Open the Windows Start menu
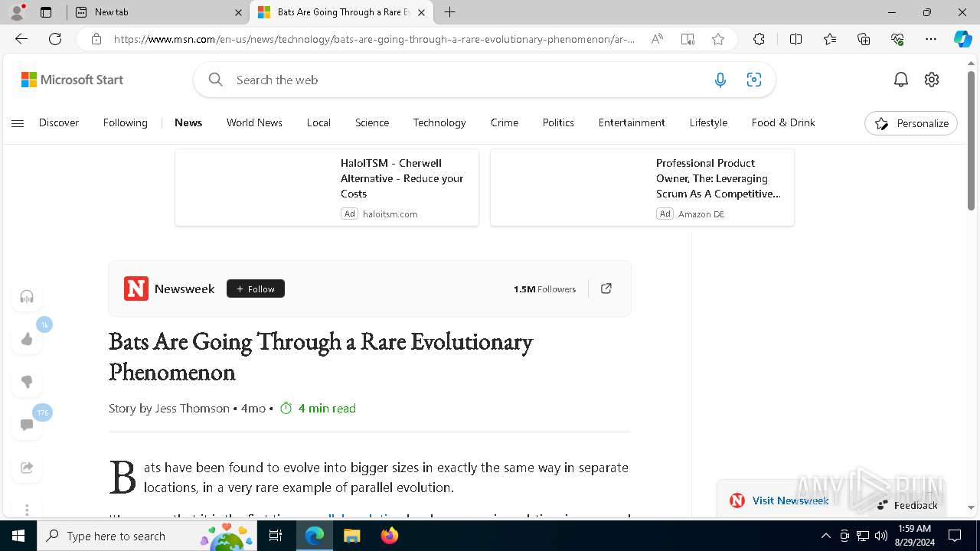This screenshot has height=551, width=980. [18, 536]
